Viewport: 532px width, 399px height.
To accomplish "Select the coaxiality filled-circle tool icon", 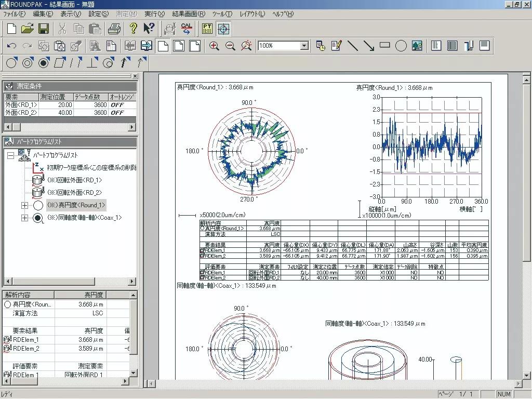I will click(x=44, y=63).
